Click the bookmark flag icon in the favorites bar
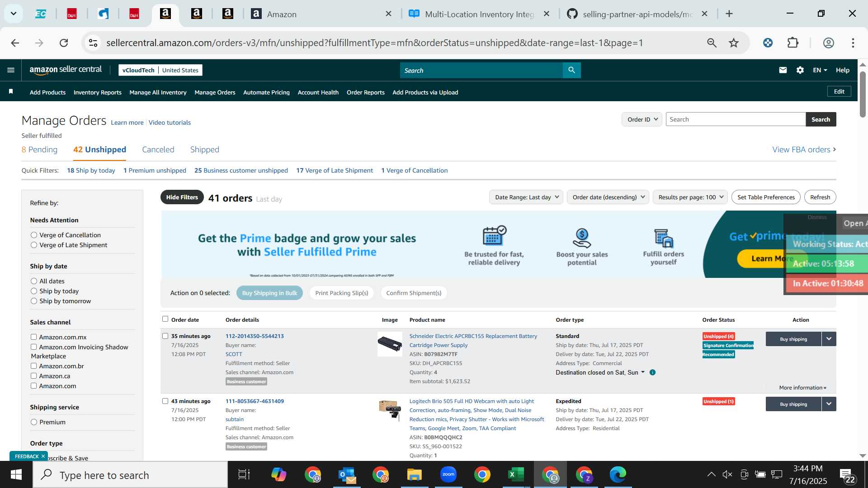This screenshot has height=488, width=868. click(11, 92)
